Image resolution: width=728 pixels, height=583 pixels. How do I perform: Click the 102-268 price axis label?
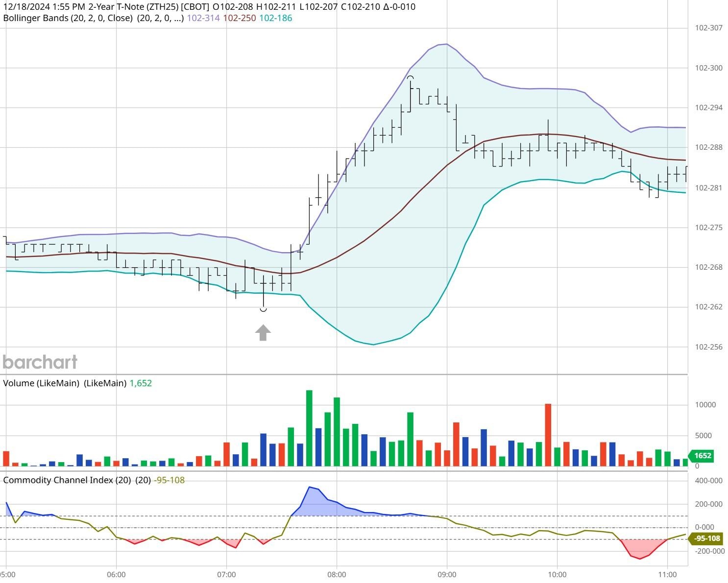coord(709,267)
